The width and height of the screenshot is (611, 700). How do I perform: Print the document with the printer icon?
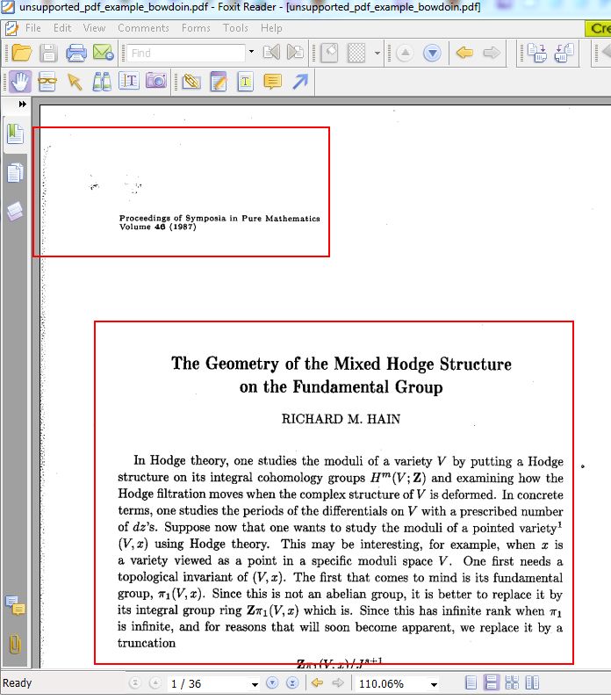[75, 53]
